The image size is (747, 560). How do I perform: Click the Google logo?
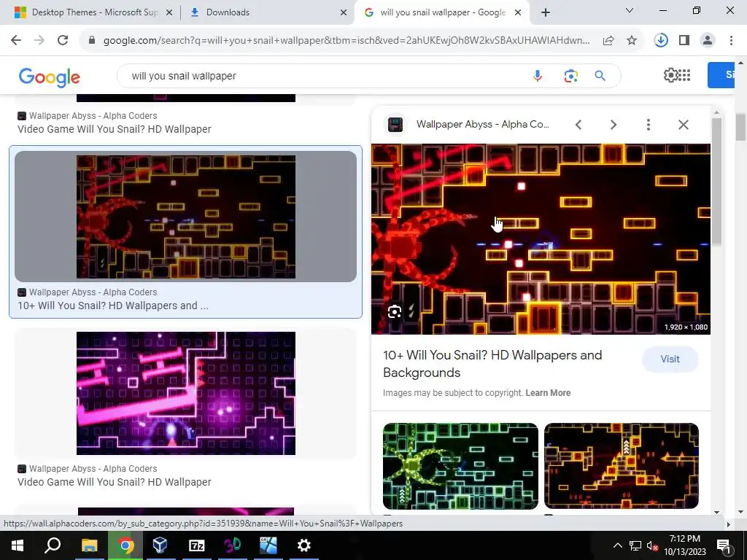(50, 77)
